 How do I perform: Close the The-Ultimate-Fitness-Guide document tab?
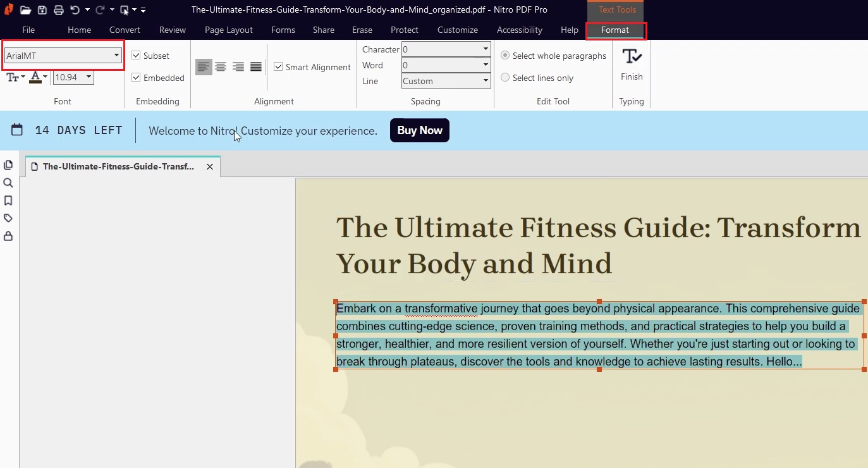pyautogui.click(x=210, y=167)
